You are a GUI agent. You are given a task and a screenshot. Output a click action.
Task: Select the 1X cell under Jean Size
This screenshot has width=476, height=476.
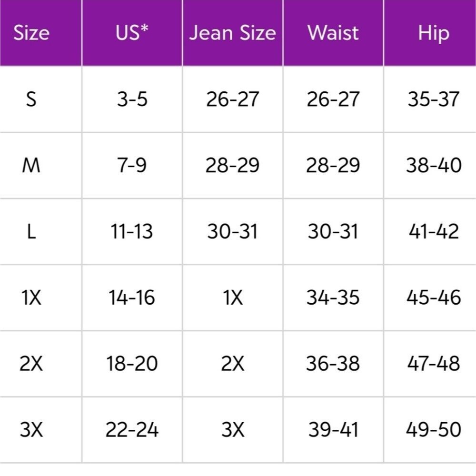pyautogui.click(x=233, y=297)
